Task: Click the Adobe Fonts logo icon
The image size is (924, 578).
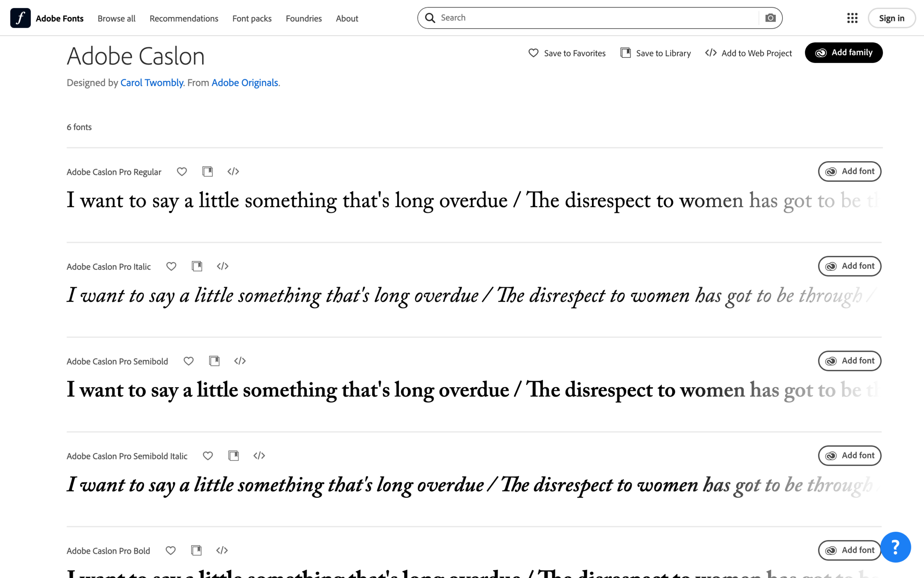Action: (20, 18)
